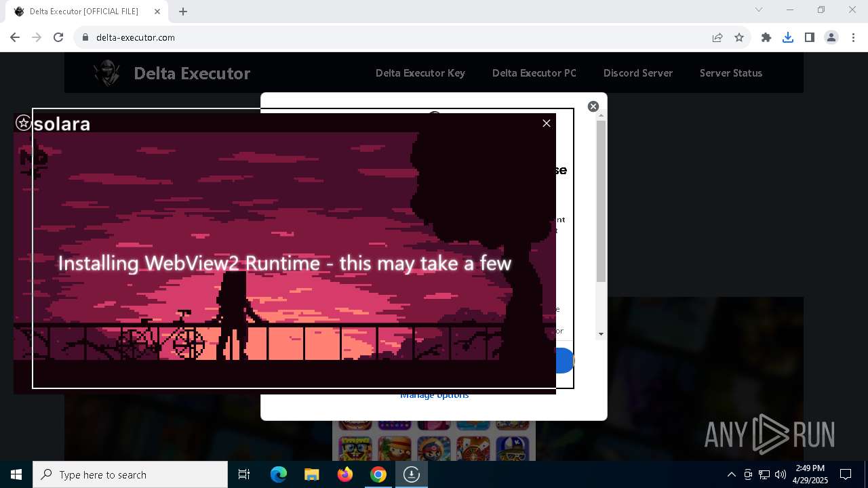
Task: Open Chrome downloads icon
Action: [x=788, y=37]
